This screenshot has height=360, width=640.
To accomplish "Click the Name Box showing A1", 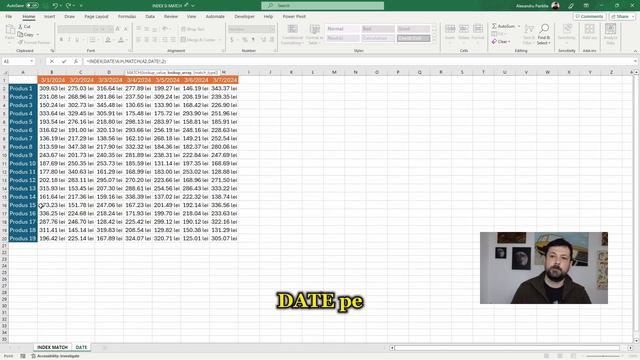I will (18, 61).
